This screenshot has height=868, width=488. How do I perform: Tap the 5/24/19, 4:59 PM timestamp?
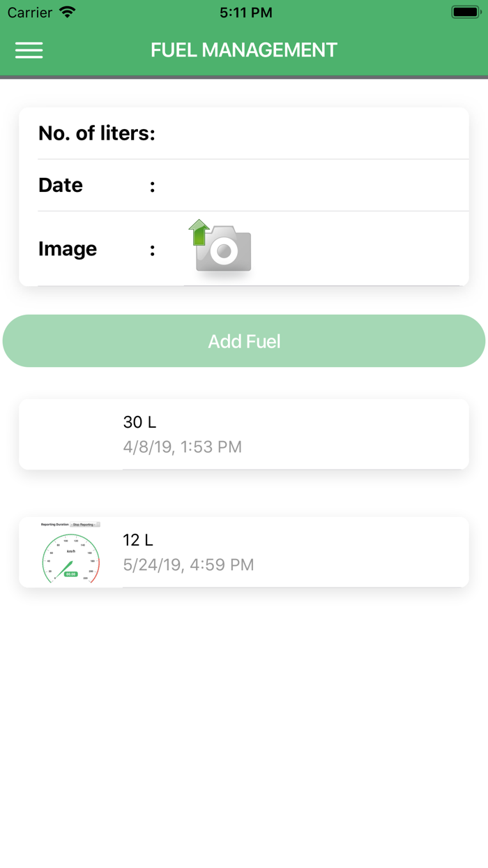coord(188,564)
